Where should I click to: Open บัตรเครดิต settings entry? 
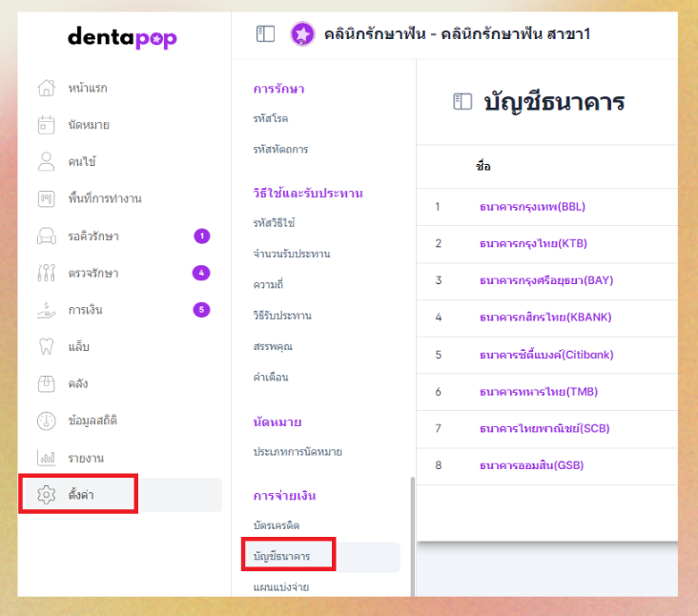click(x=276, y=525)
